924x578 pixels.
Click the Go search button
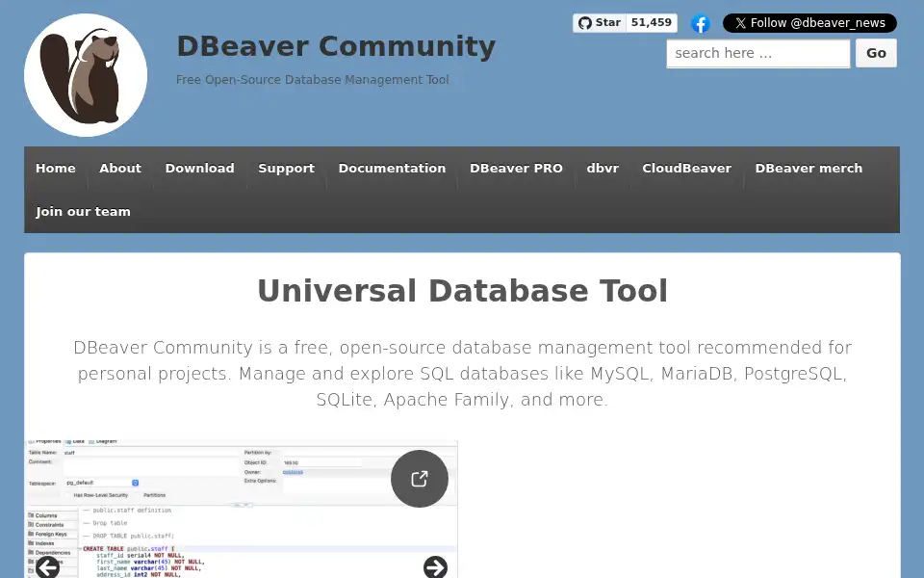coord(876,53)
